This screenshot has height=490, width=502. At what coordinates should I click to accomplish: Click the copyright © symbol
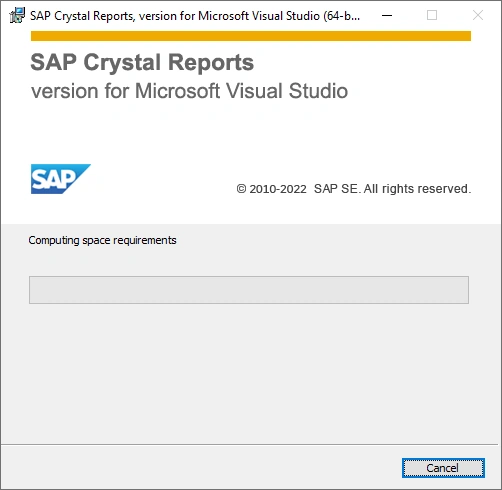(x=241, y=189)
